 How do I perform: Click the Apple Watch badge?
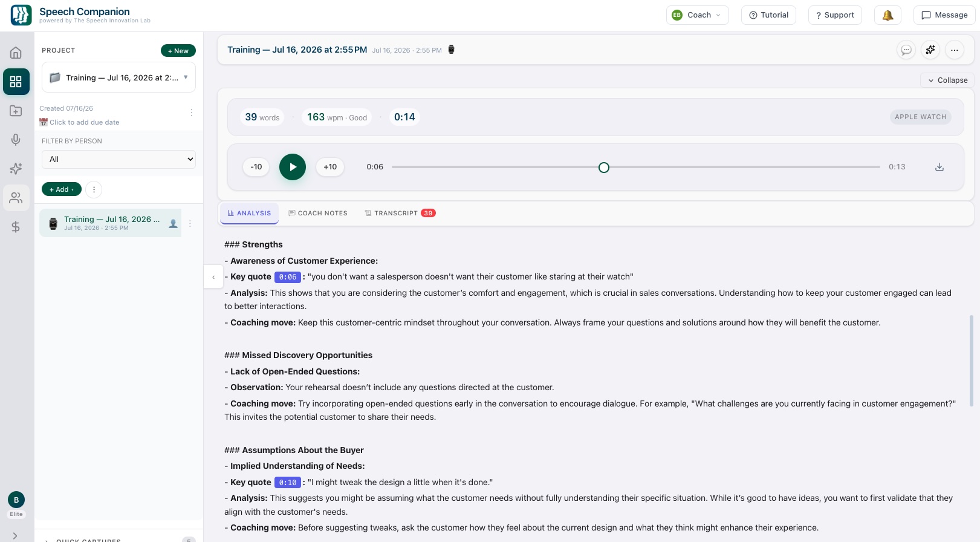coord(920,117)
